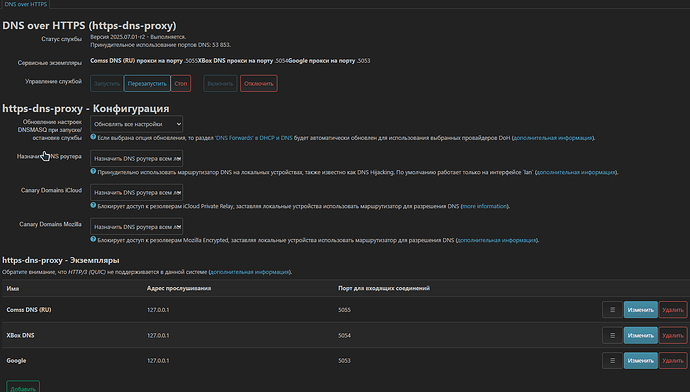
Task: Click info icon under DNS роутера dropdown
Action: [93, 171]
